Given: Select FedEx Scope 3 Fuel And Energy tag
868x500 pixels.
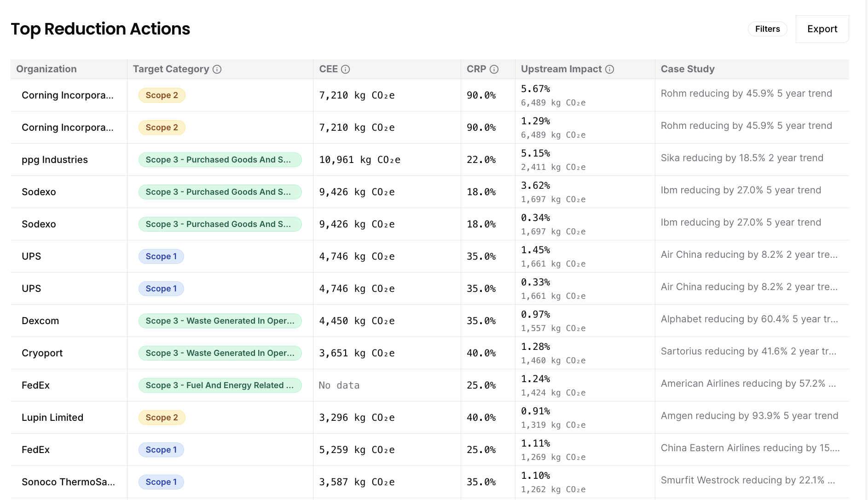Looking at the screenshot, I should [x=220, y=385].
